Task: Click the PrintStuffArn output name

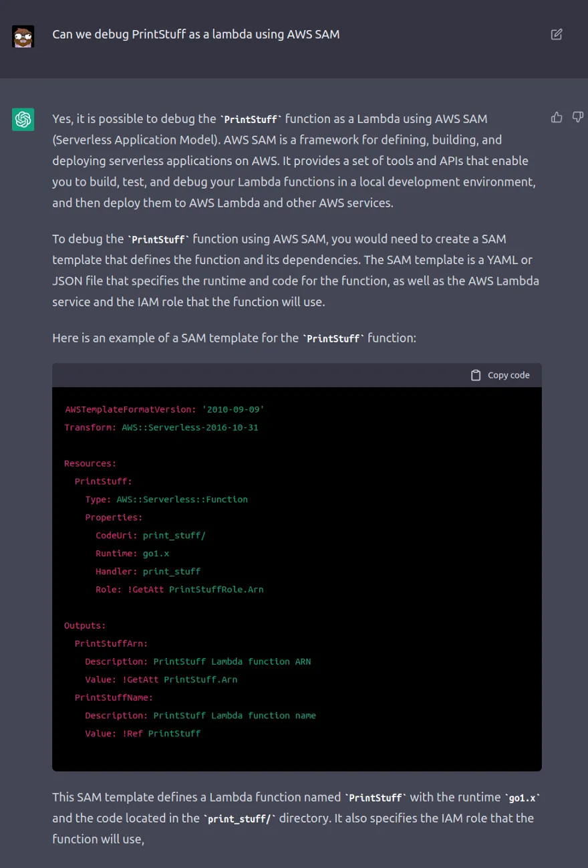Action: (x=111, y=643)
